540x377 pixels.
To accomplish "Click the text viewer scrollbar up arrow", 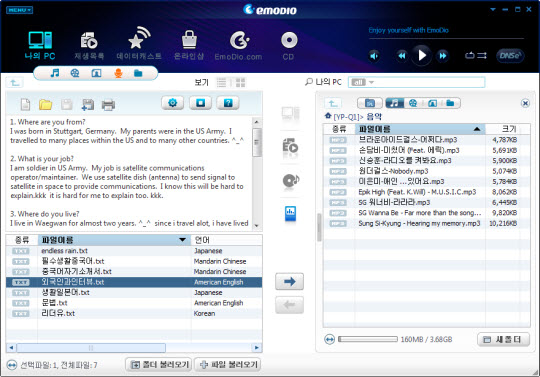I will 257,122.
